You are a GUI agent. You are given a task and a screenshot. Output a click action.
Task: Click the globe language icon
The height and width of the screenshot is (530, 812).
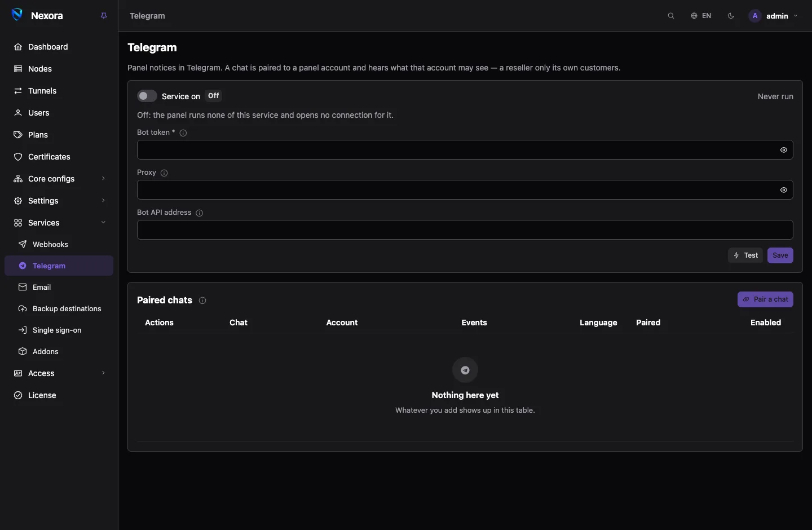coord(694,16)
